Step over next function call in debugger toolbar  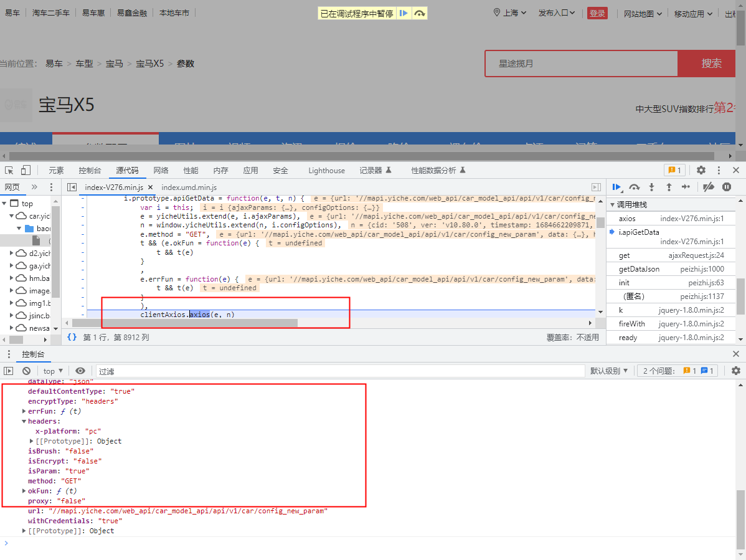634,187
